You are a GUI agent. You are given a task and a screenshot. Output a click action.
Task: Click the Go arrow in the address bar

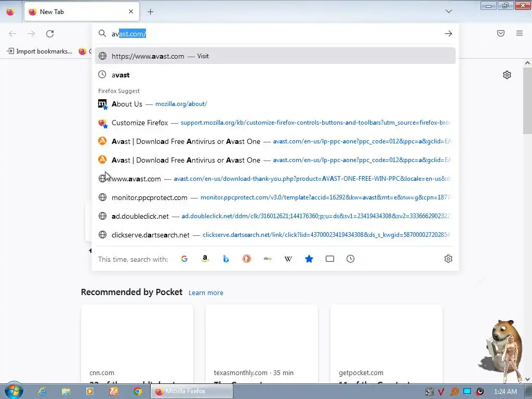point(448,34)
